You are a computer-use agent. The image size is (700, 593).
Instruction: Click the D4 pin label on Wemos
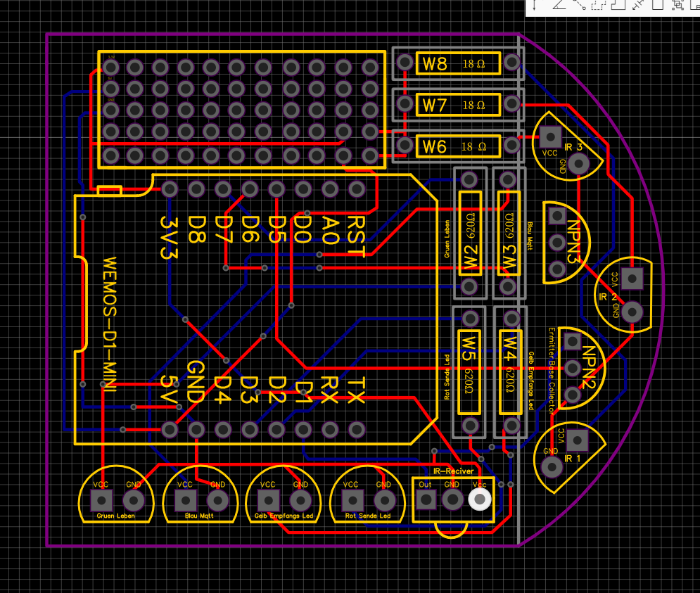[x=222, y=390]
